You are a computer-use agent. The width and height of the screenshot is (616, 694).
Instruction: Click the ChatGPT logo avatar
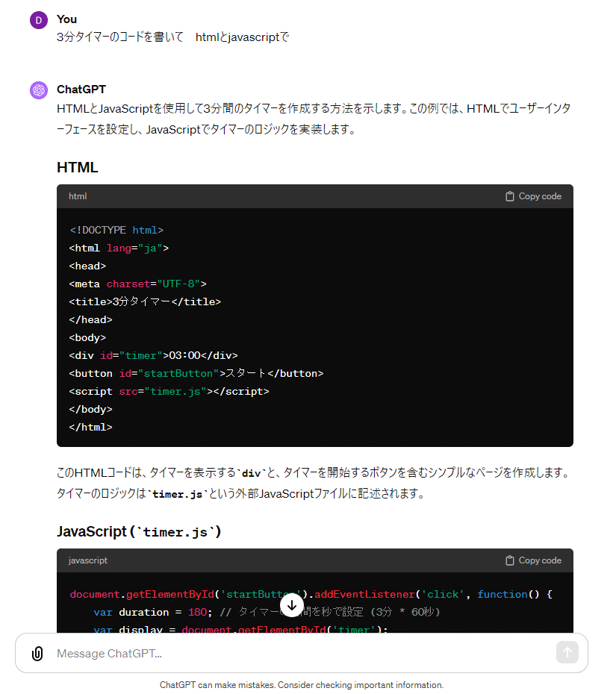39,90
